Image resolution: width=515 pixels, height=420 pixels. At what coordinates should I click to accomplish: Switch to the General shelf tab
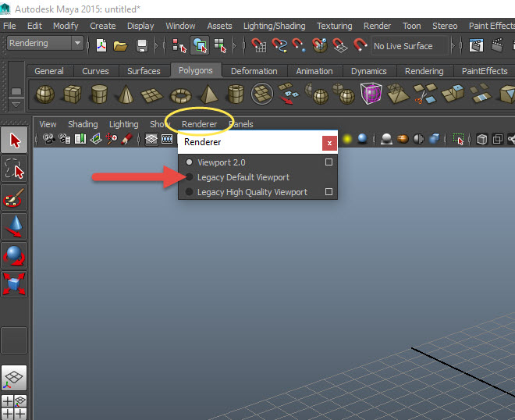(x=49, y=71)
